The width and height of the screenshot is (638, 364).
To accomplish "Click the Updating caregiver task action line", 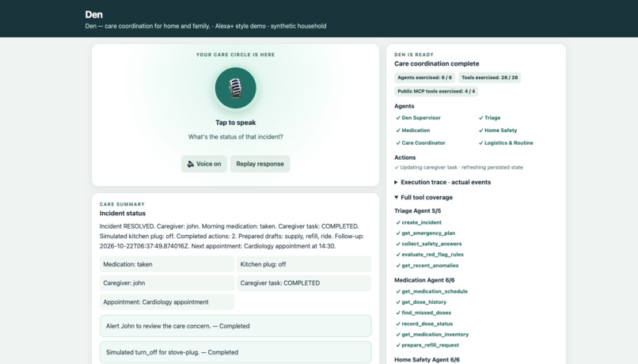I will pos(459,167).
